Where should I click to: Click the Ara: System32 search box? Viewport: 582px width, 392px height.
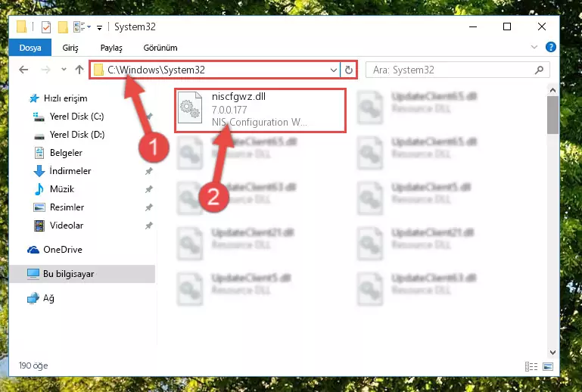(x=457, y=70)
